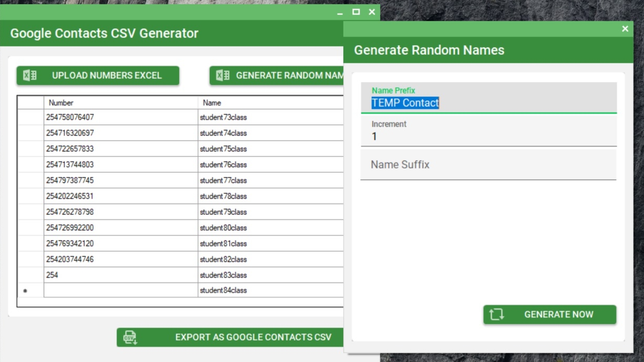The width and height of the screenshot is (644, 362).
Task: Click row header of 254758076407 row
Action: pyautogui.click(x=31, y=117)
